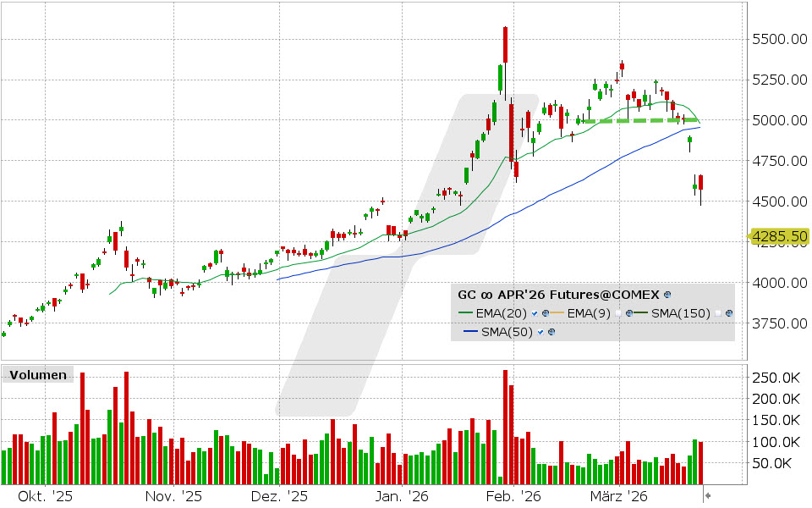Screen dimensions: 812x508
Task: Disable the EMA(20) indicator checkbox
Action: (x=533, y=313)
